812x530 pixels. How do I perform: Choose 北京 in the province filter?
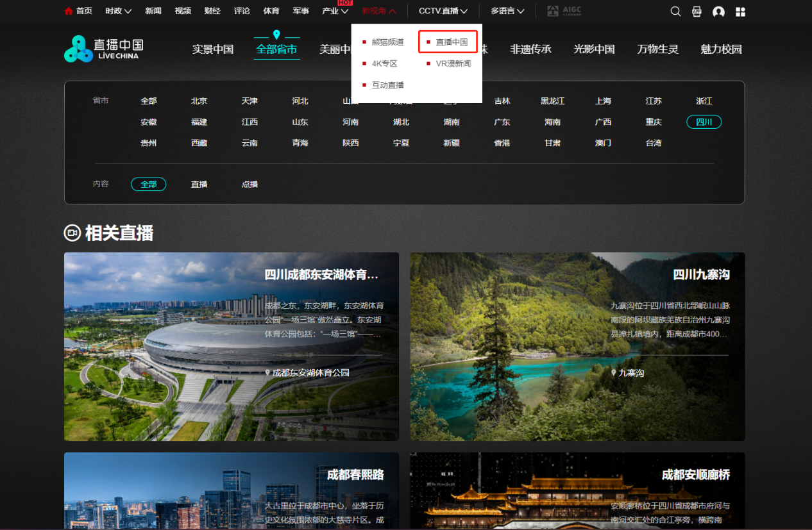pos(199,101)
